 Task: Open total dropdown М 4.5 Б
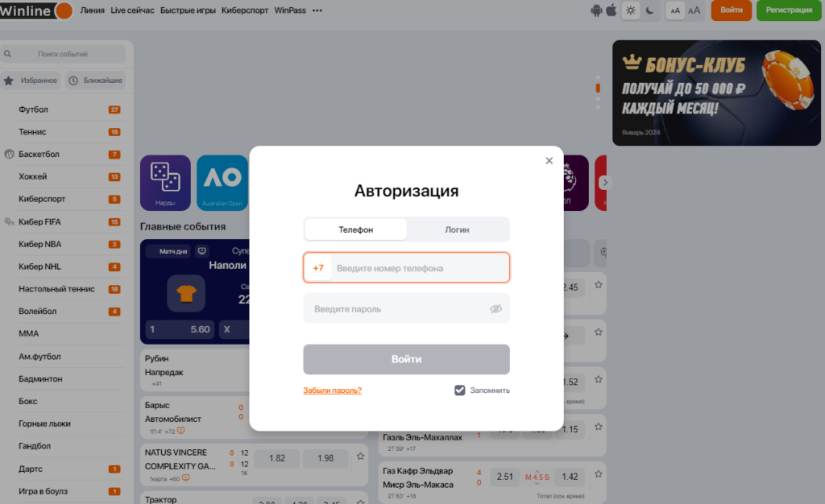[537, 477]
